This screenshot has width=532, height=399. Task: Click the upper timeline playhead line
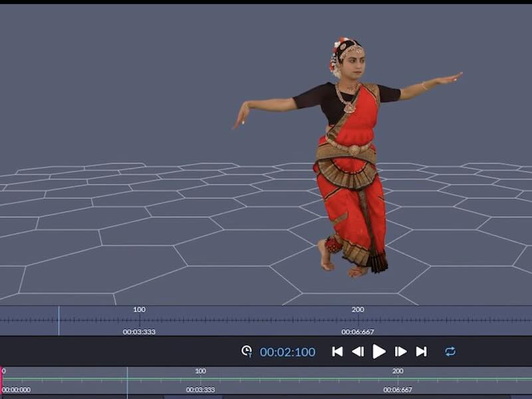click(x=59, y=320)
